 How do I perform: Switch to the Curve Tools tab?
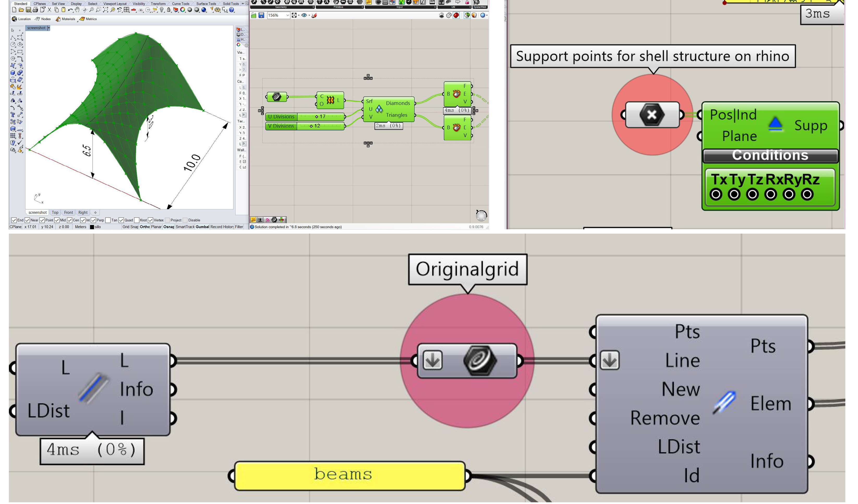(x=180, y=4)
